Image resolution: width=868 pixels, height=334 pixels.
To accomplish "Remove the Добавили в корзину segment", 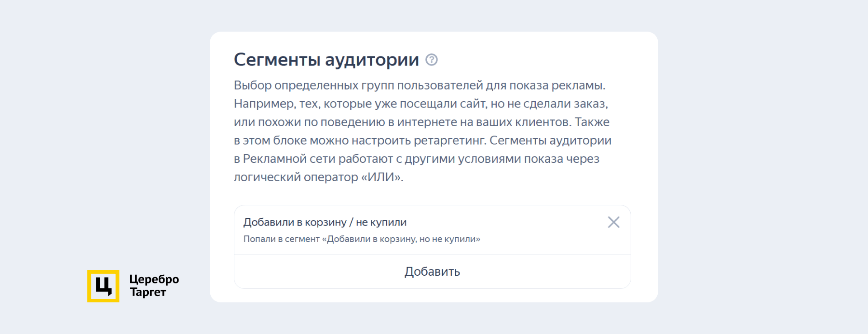I will pyautogui.click(x=613, y=222).
